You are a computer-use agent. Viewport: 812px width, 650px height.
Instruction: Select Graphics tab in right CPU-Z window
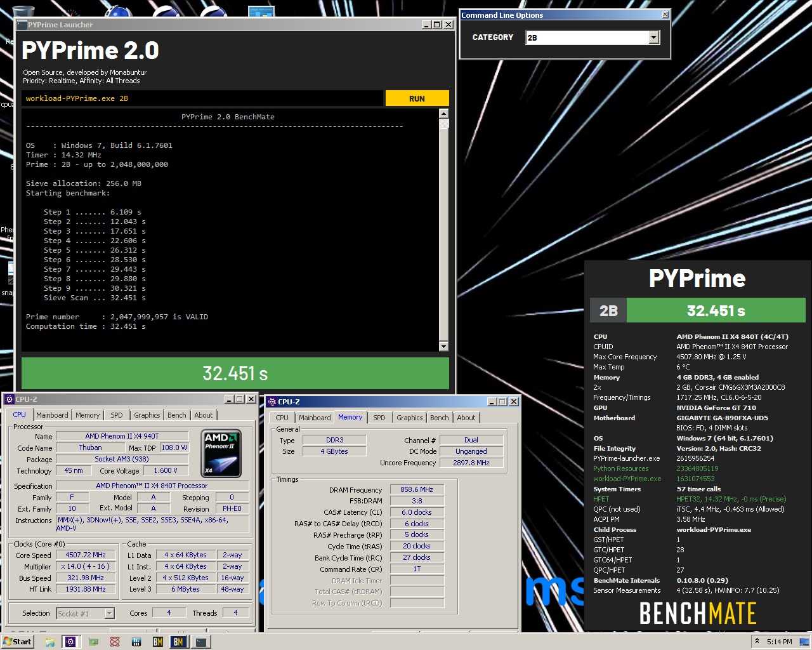pyautogui.click(x=410, y=418)
